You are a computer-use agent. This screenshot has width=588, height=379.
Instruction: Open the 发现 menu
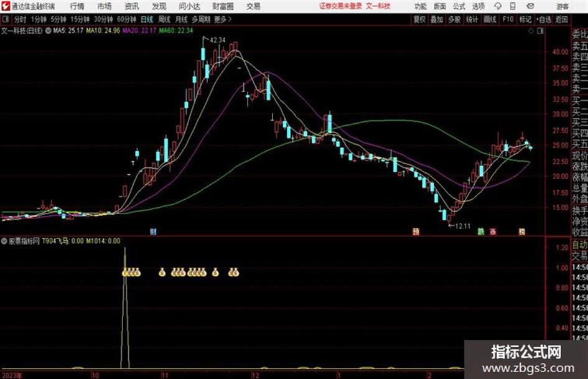[x=159, y=6]
